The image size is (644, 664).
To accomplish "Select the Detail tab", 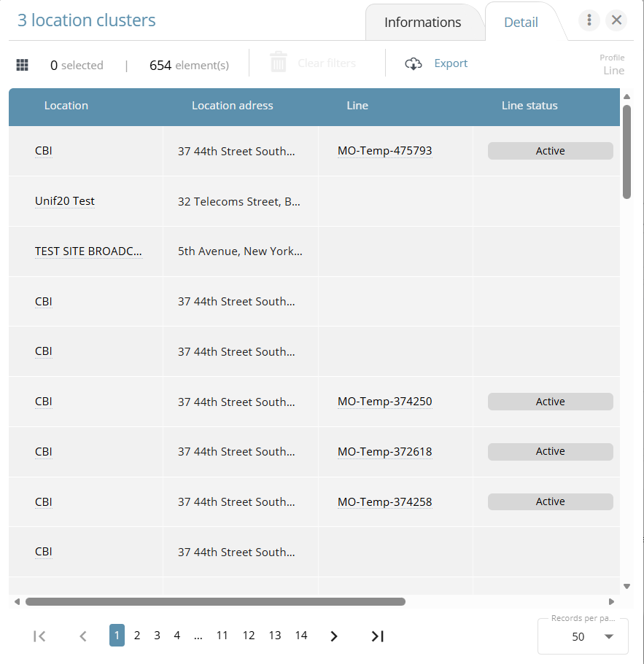I will click(521, 23).
